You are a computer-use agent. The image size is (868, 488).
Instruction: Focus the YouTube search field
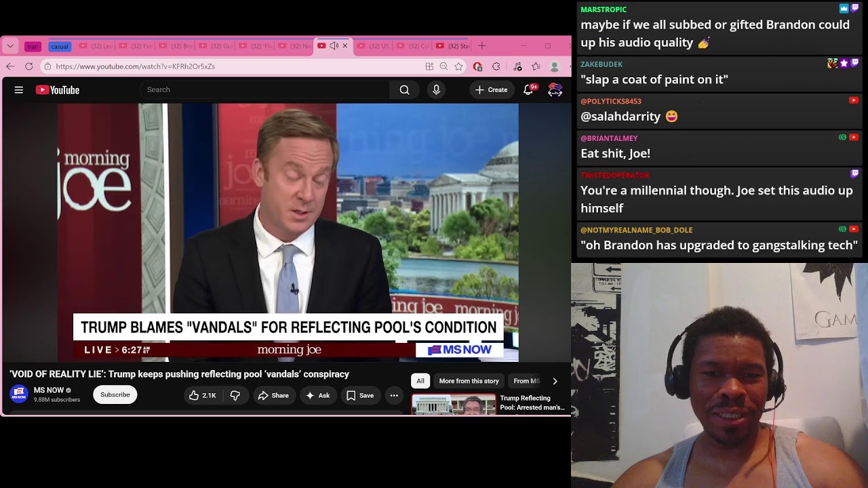[x=264, y=89]
